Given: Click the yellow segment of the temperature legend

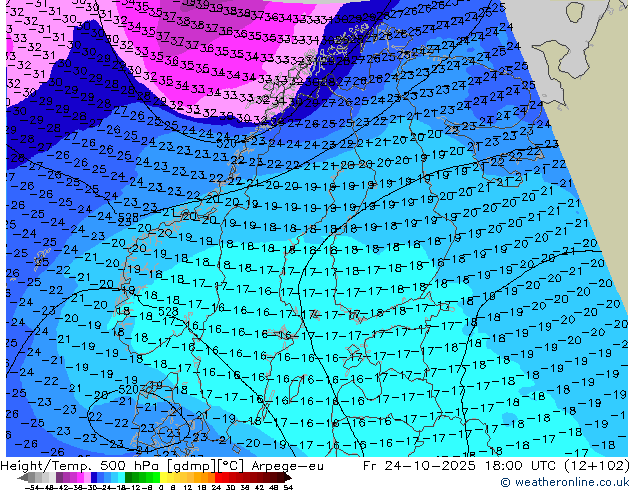Looking at the screenshot, I should click(x=163, y=478).
